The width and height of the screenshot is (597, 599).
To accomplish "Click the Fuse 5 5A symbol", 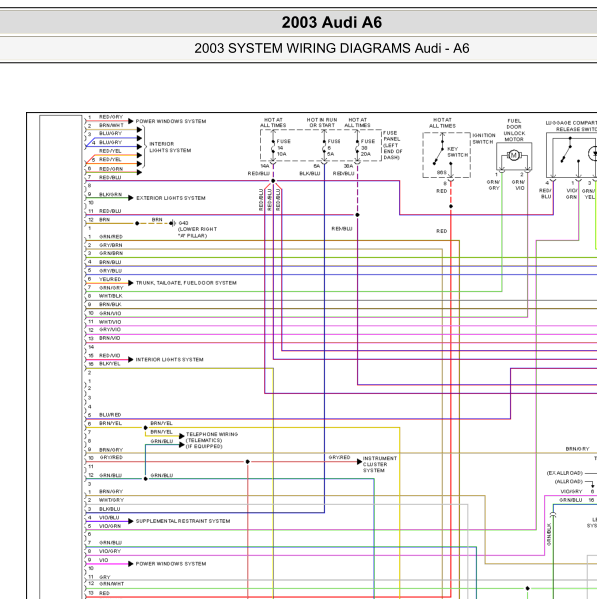I will (x=324, y=147).
